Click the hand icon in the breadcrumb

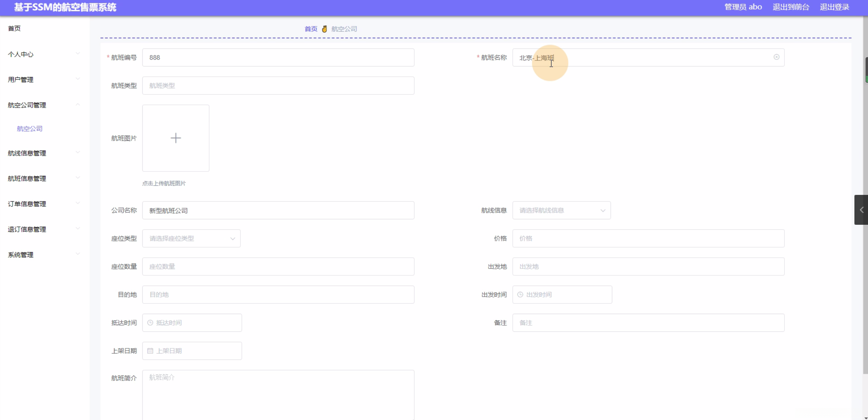[324, 29]
